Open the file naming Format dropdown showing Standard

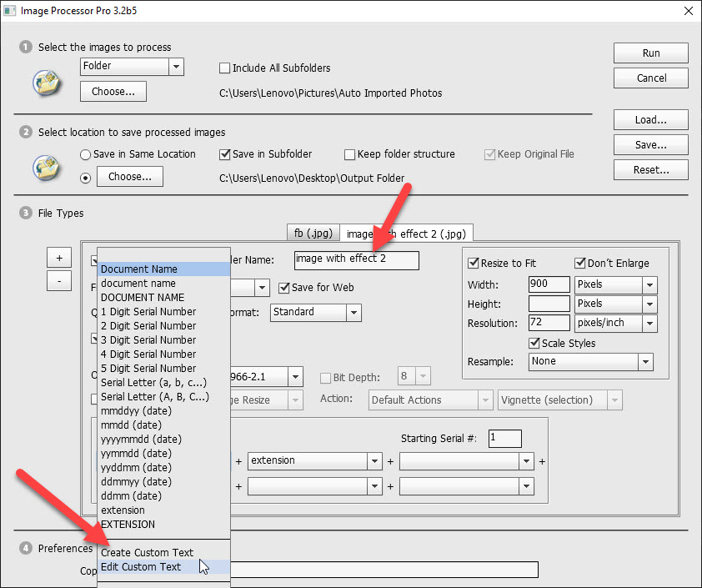coord(315,312)
